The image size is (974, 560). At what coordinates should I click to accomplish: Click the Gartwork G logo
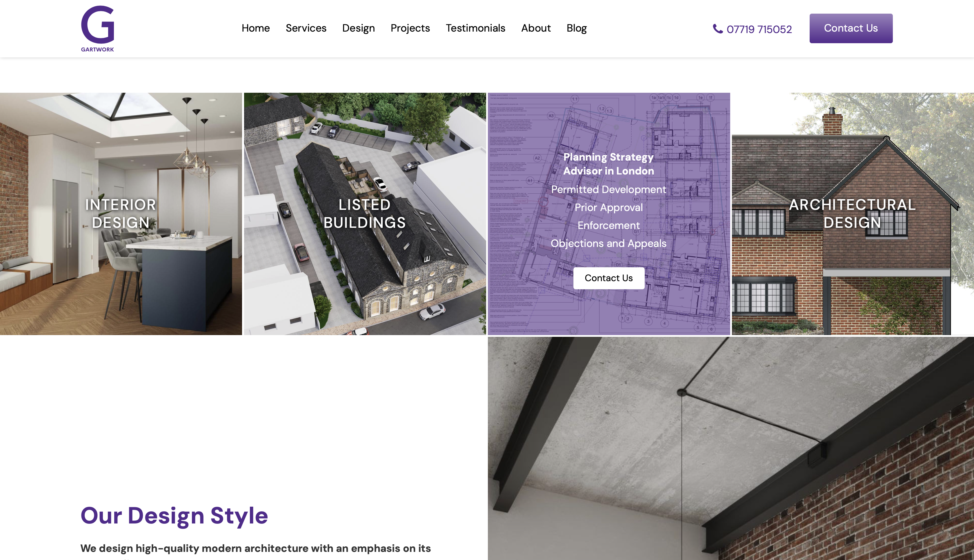(x=98, y=28)
